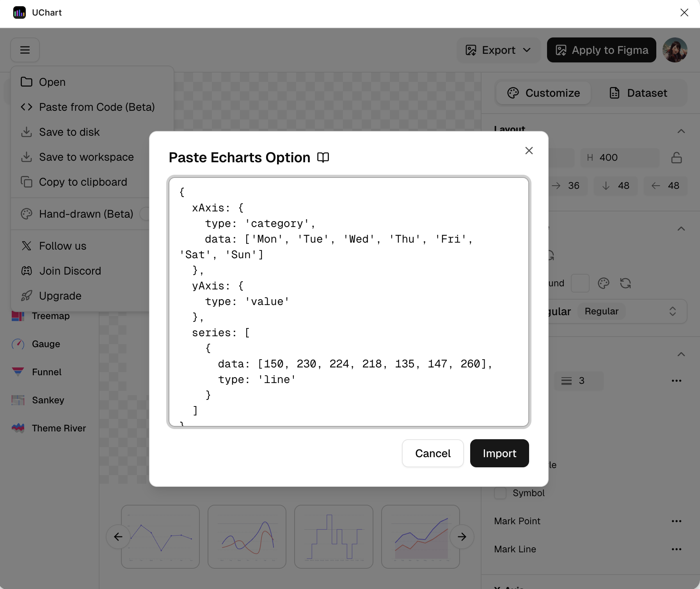The width and height of the screenshot is (700, 589).
Task: Click the reset background refresh icon
Action: click(x=625, y=283)
